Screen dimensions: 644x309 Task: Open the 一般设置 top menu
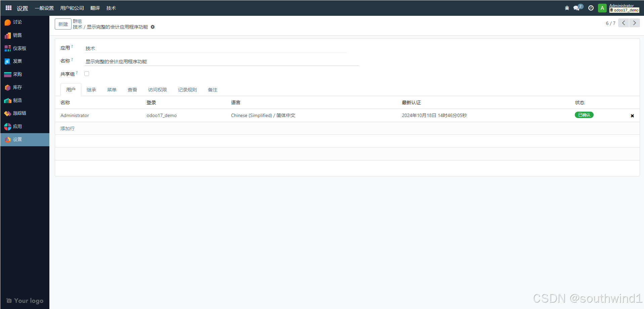[44, 8]
